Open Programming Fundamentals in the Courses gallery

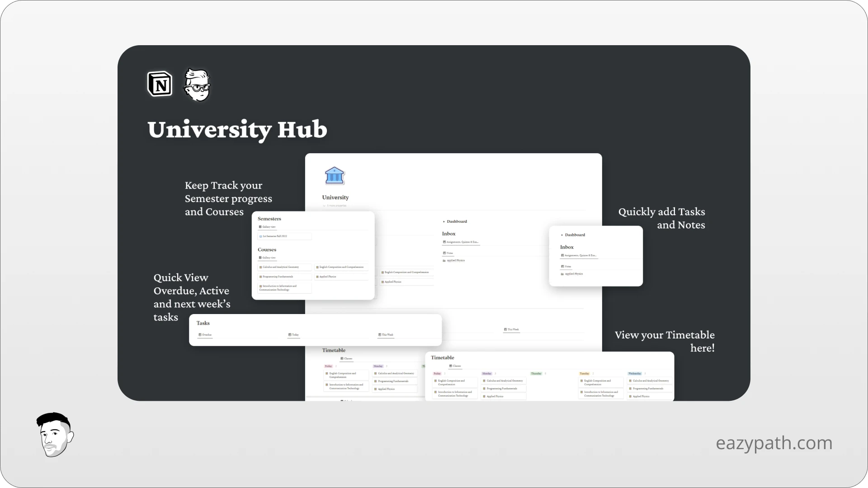(x=284, y=277)
